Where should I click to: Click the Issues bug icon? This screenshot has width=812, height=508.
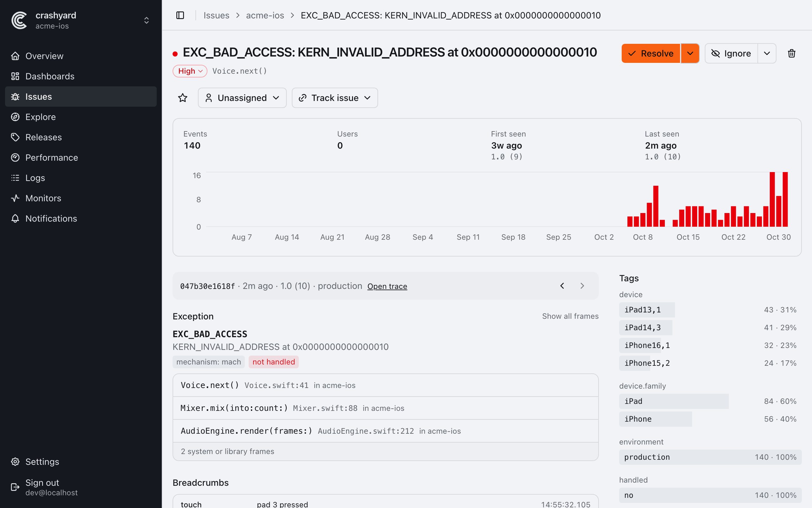[15, 97]
